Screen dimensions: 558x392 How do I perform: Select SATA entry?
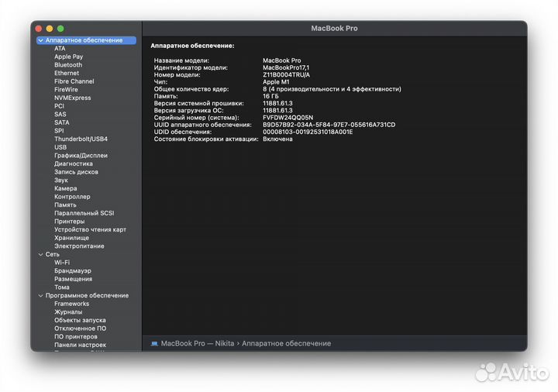(x=62, y=122)
